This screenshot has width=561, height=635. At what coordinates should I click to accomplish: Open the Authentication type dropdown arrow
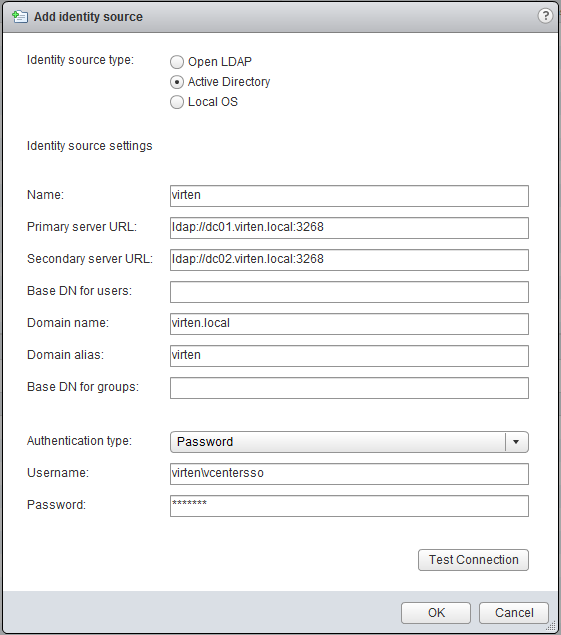click(516, 442)
